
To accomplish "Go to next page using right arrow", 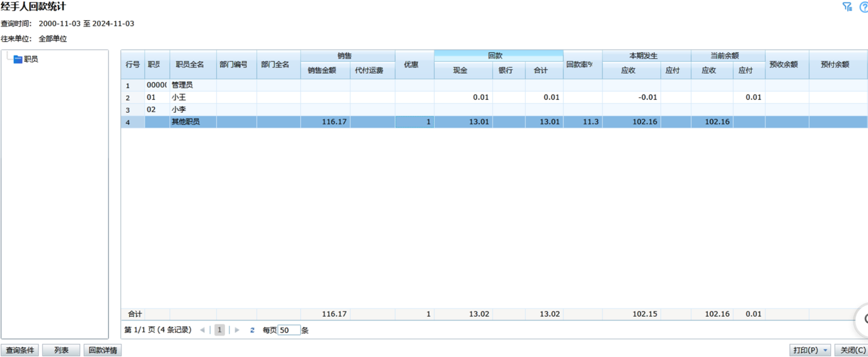I will (237, 330).
